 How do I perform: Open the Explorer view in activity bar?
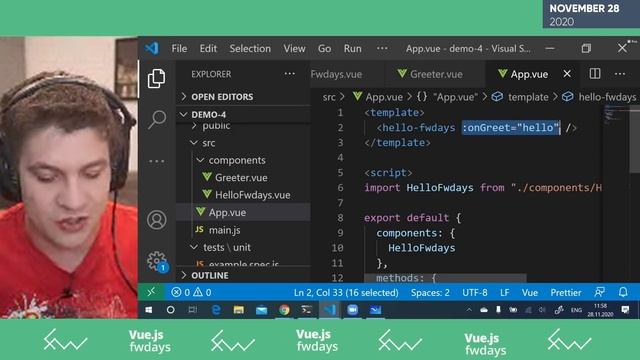[156, 78]
